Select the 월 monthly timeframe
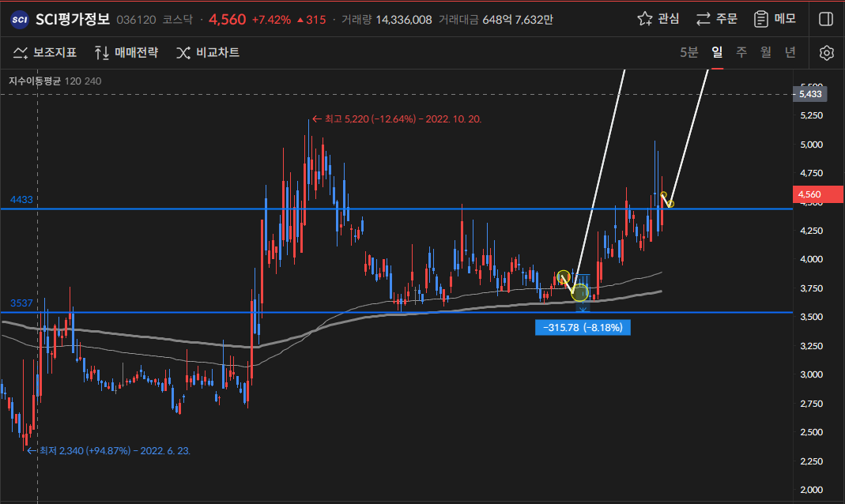 (x=766, y=52)
